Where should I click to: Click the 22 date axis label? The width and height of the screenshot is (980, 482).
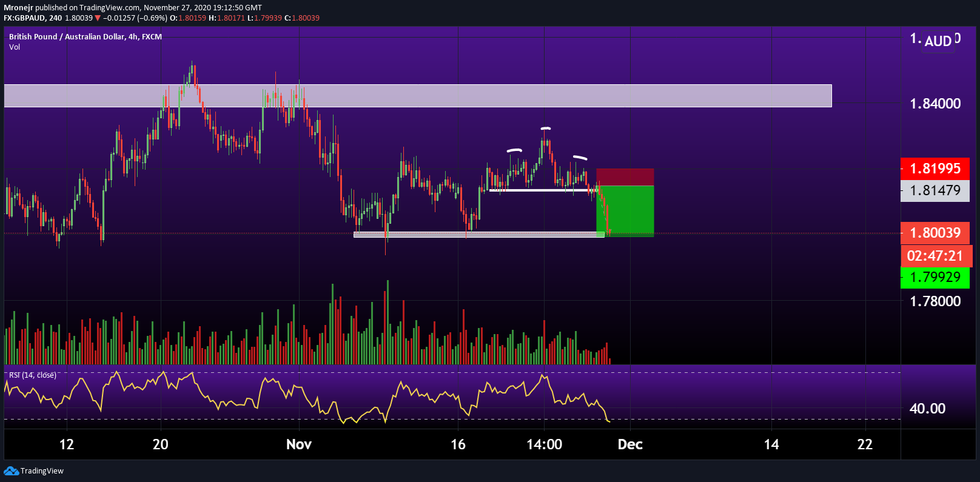coord(865,444)
